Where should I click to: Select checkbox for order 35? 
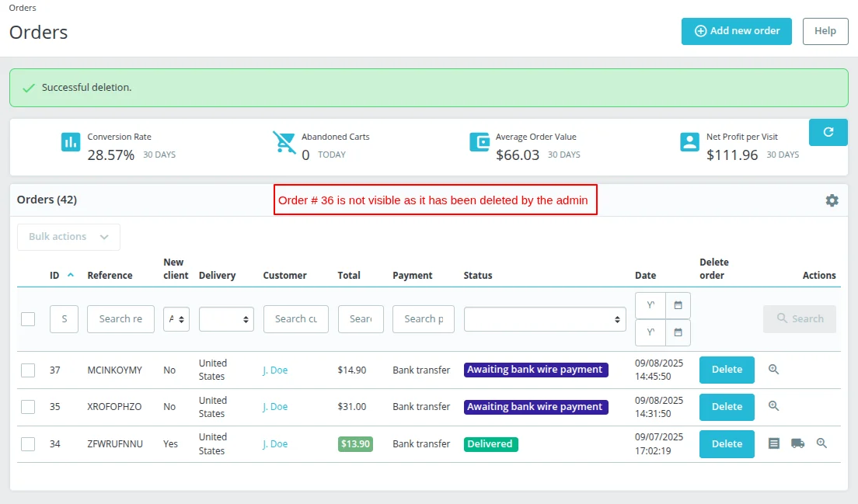[28, 407]
